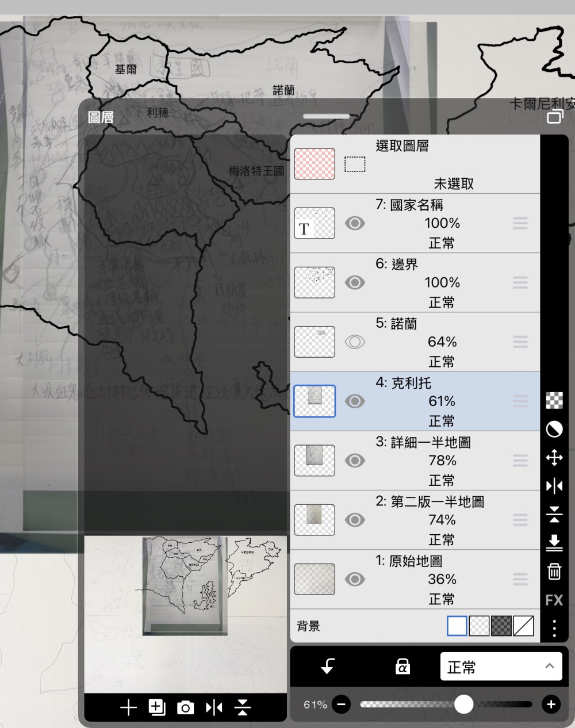
Task: Tap the vertical flip icon in right sidebar
Action: 554,514
